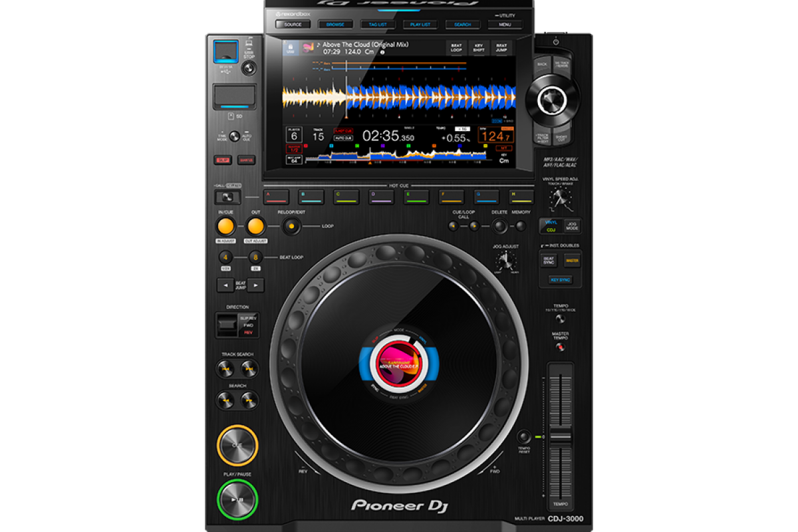798x532 pixels.
Task: Tap BEAT LOOP on the touchscreen
Action: (456, 48)
